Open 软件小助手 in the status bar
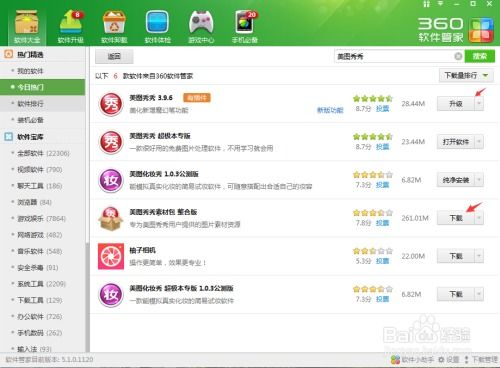The width and height of the screenshot is (500, 368). click(x=412, y=360)
